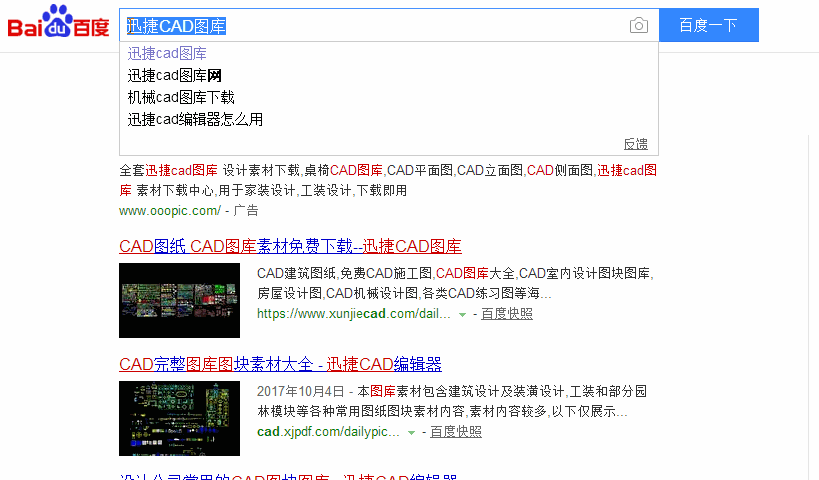Click the Baidu logo
Viewport: 819px width, 480px height.
[x=58, y=22]
